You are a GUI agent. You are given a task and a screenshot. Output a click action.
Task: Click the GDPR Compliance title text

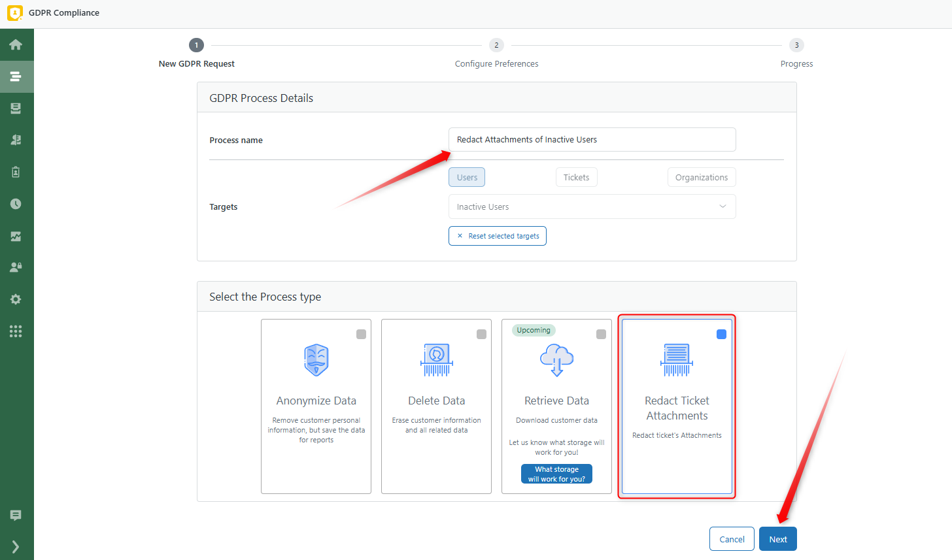pyautogui.click(x=64, y=12)
